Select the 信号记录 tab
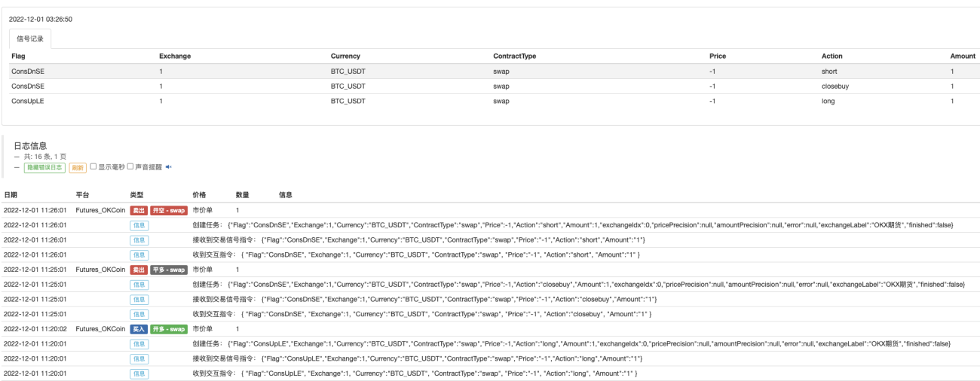 point(29,38)
